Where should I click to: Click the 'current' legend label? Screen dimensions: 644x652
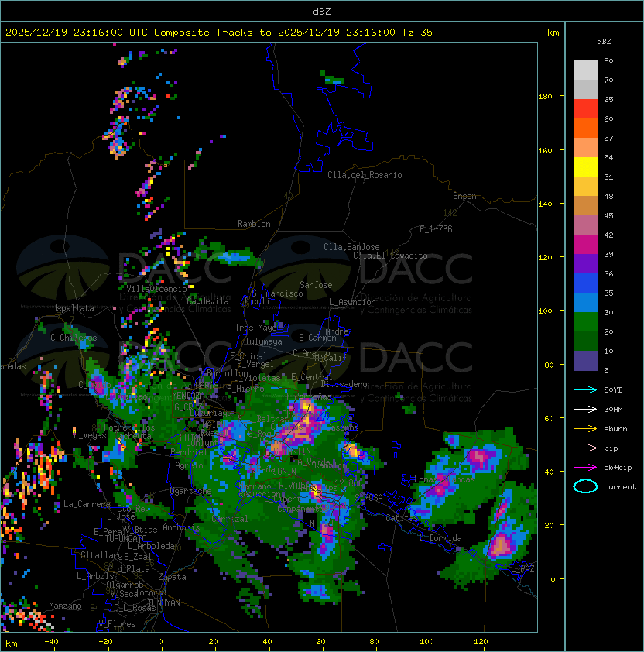620,487
